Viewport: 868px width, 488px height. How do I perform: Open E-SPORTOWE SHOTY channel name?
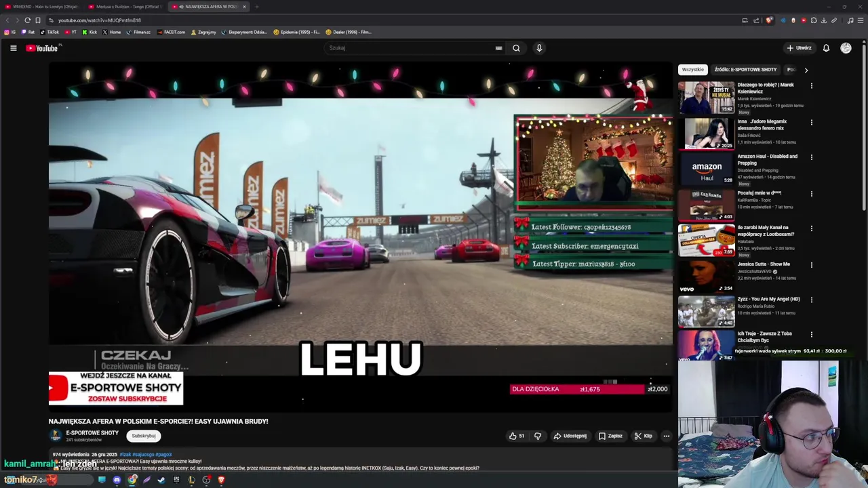tap(92, 432)
